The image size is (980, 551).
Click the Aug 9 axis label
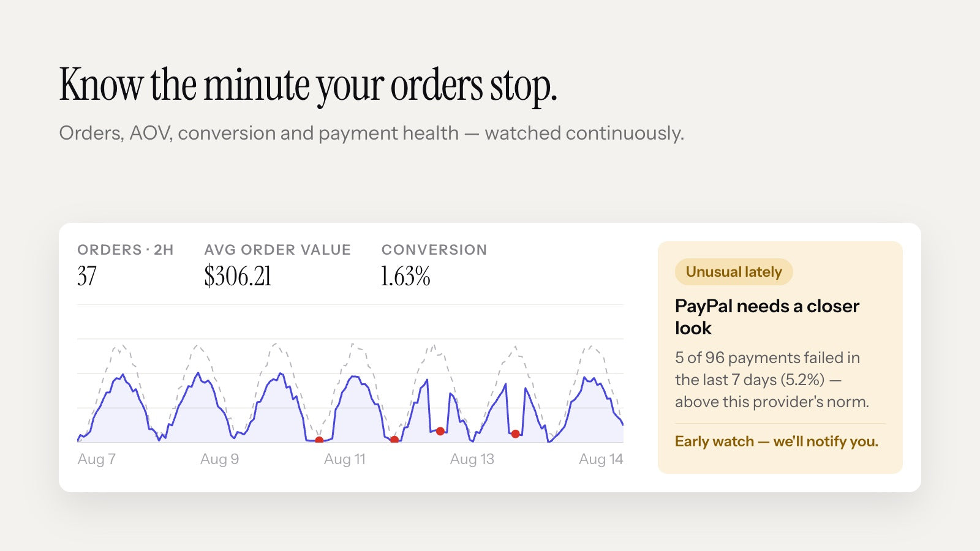[x=220, y=459]
